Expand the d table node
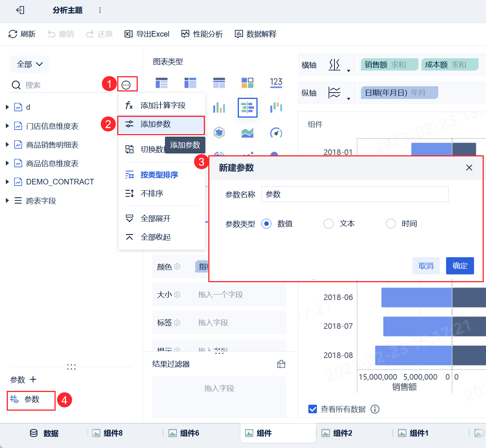The height and width of the screenshot is (448, 486). [x=7, y=107]
